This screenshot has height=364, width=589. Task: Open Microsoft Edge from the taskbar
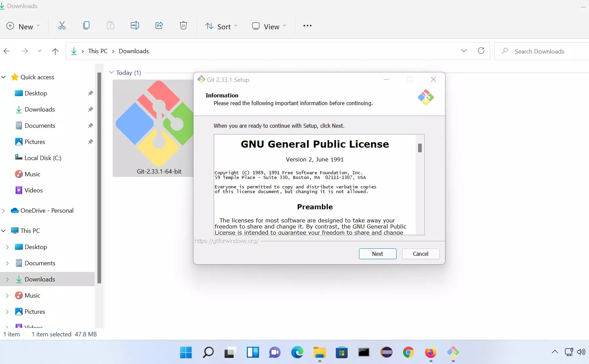coord(297,353)
